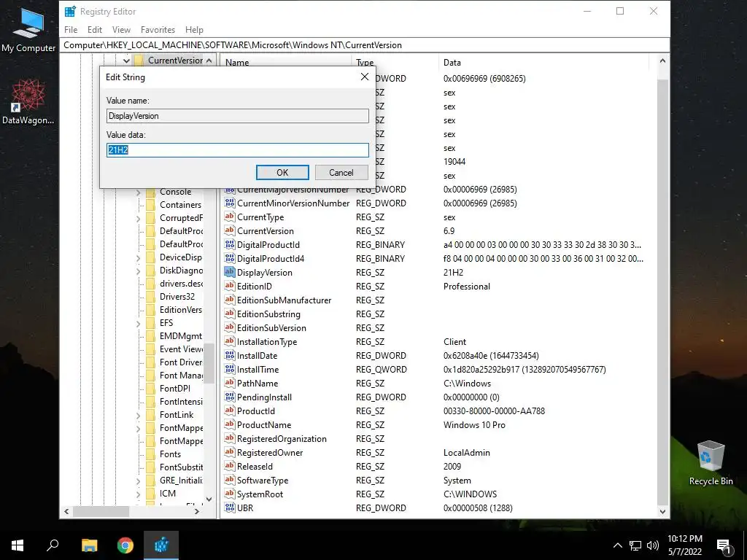Click the volume speaker tray icon
The width and height of the screenshot is (747, 560).
[x=653, y=545]
